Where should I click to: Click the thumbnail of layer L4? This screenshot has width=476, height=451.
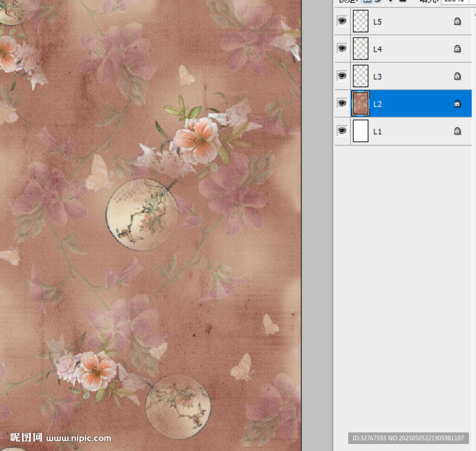pos(361,49)
